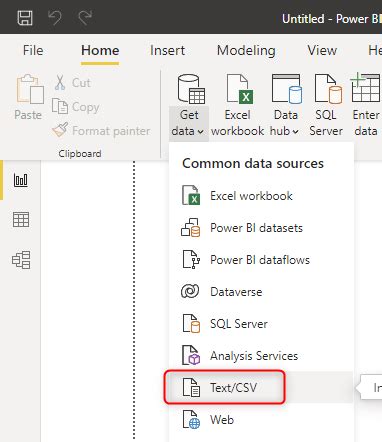Click the Dataverse swirl icon
This screenshot has height=442, width=382.
[190, 291]
